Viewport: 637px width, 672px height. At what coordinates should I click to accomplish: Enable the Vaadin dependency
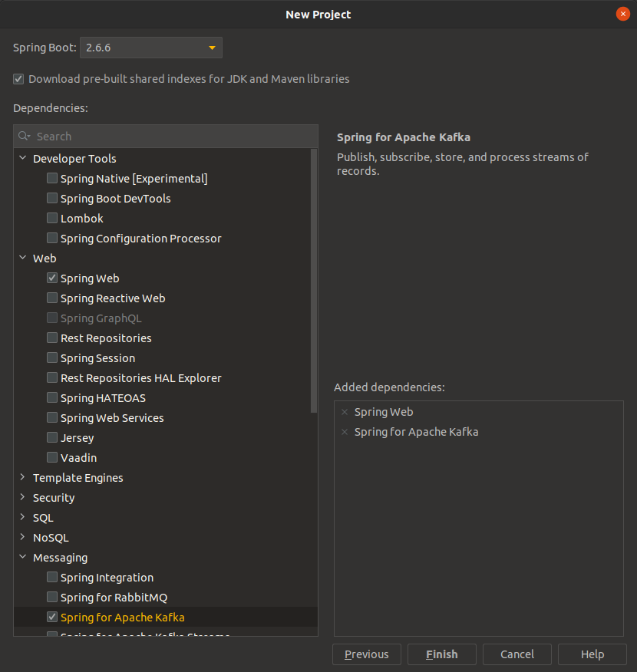tap(52, 458)
